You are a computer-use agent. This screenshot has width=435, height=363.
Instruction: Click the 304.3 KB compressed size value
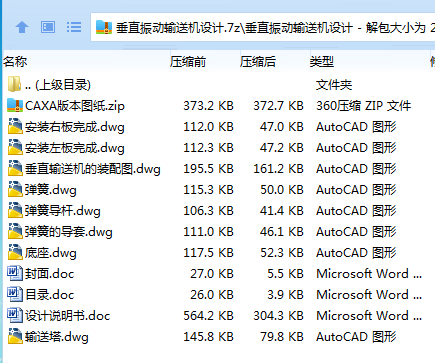coord(278,316)
